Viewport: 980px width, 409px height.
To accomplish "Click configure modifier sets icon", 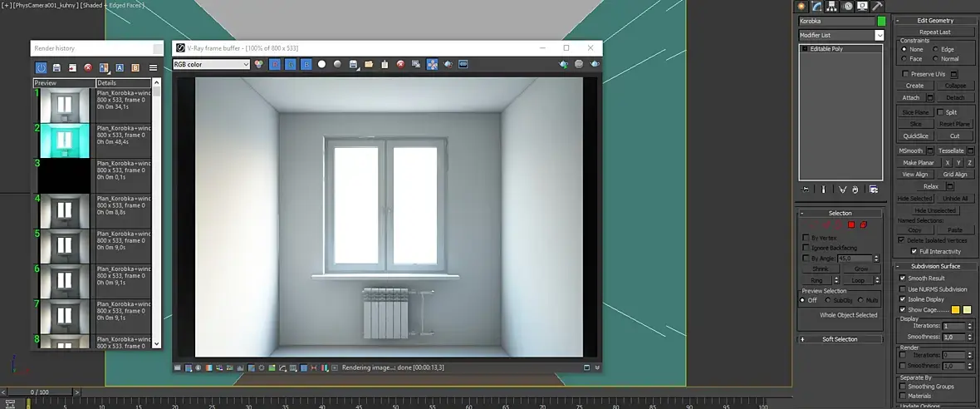I will [874, 190].
